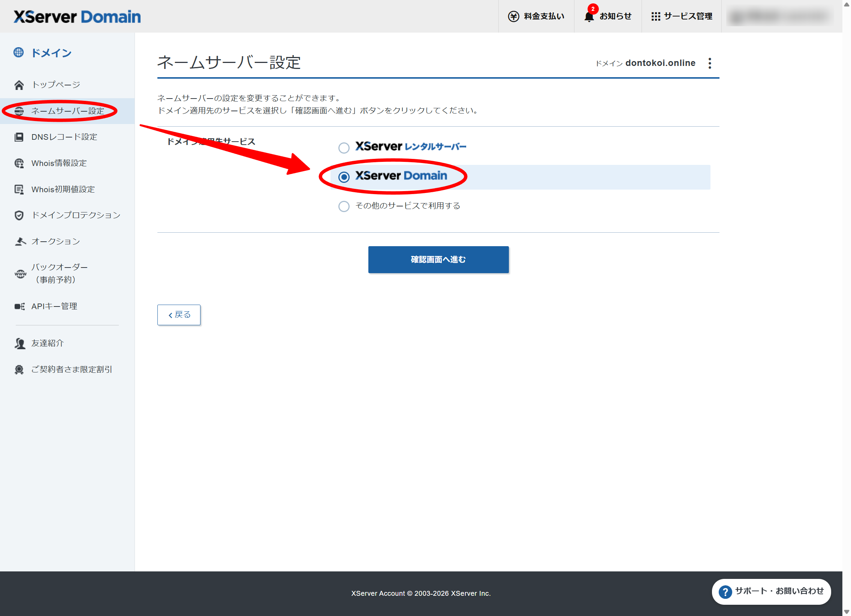Click the grid icon for サービス管理
851x616 pixels.
pos(655,16)
